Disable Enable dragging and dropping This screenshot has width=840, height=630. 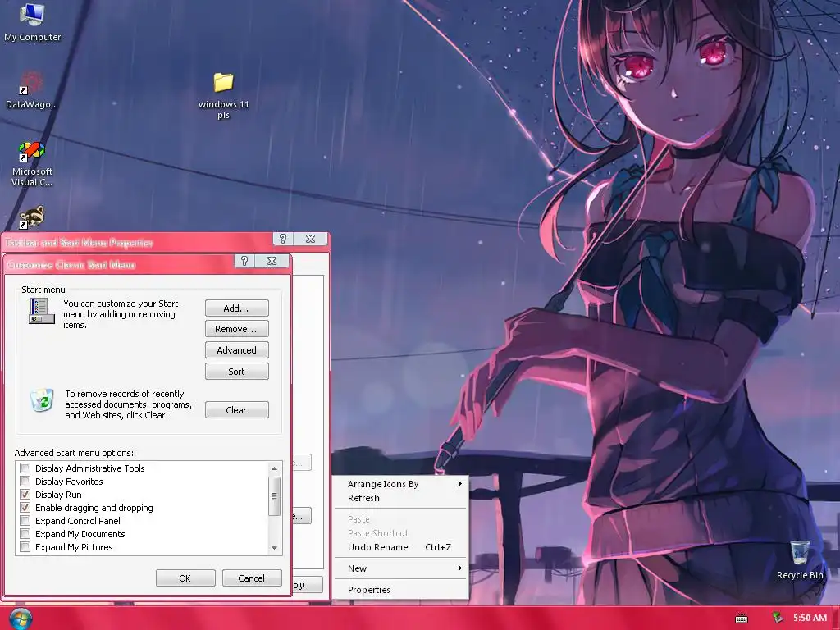(25, 507)
